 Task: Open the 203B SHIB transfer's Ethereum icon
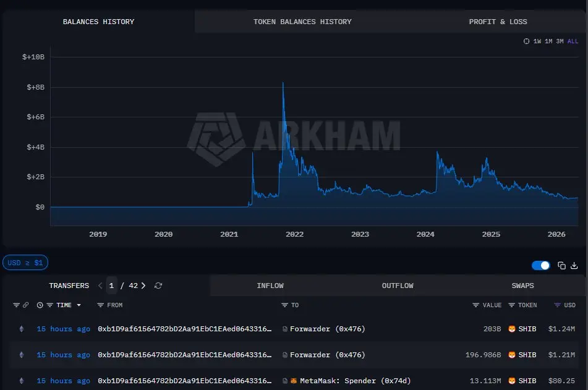click(22, 329)
